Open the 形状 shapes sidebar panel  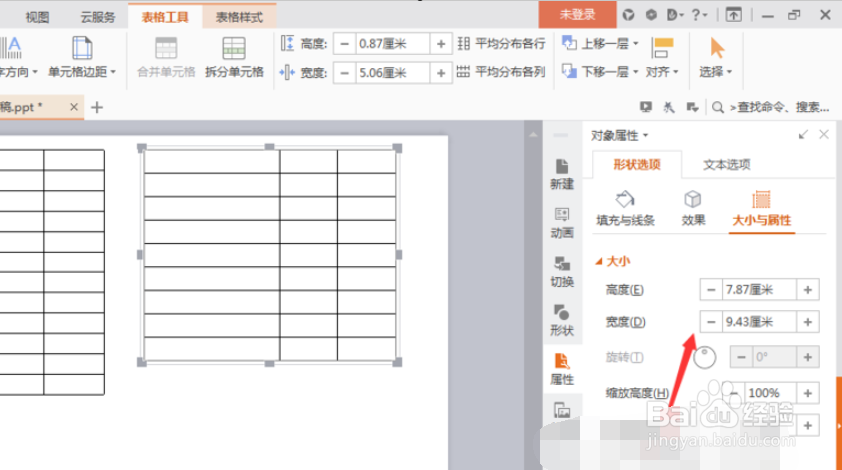coord(562,320)
